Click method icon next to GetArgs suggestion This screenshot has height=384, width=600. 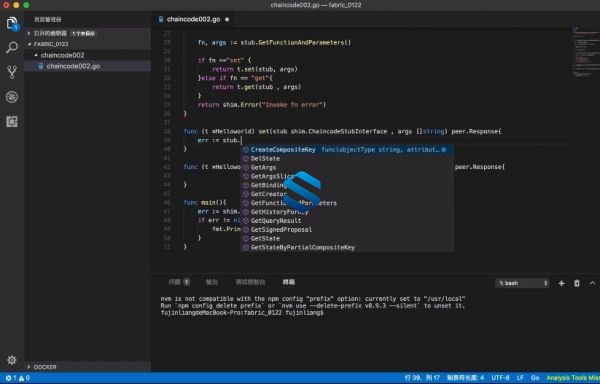246,168
